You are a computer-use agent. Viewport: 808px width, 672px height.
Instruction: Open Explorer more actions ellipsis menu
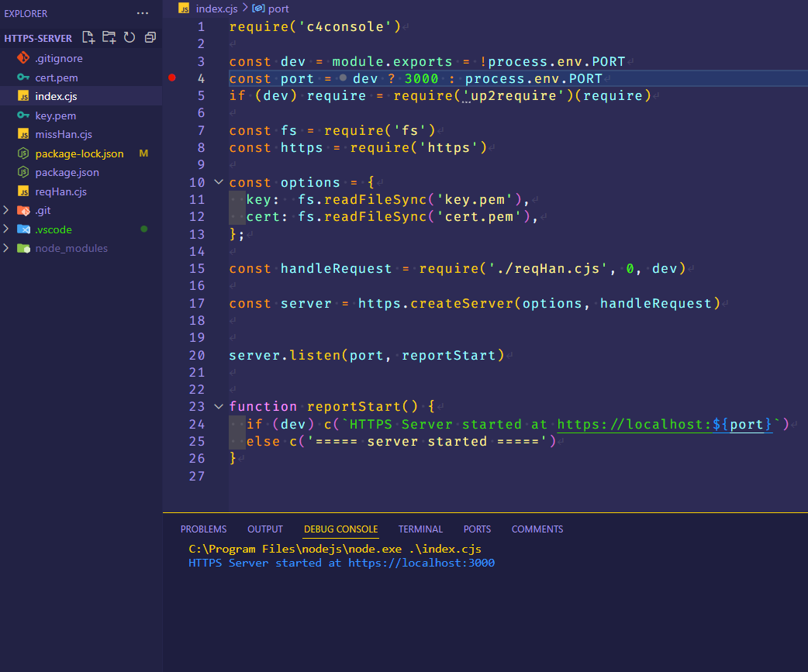click(x=143, y=13)
